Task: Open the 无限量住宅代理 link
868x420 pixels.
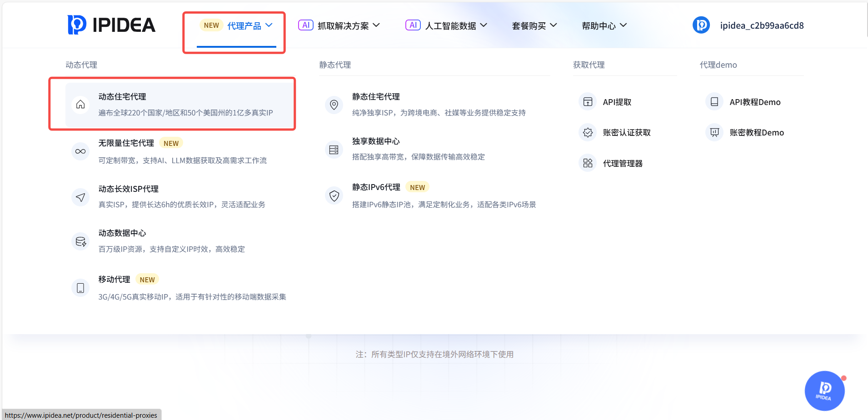Action: coord(126,143)
